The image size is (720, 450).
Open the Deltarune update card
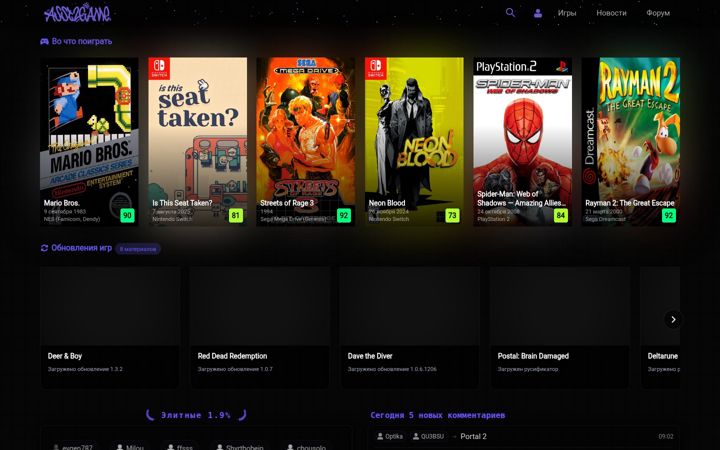pos(660,327)
